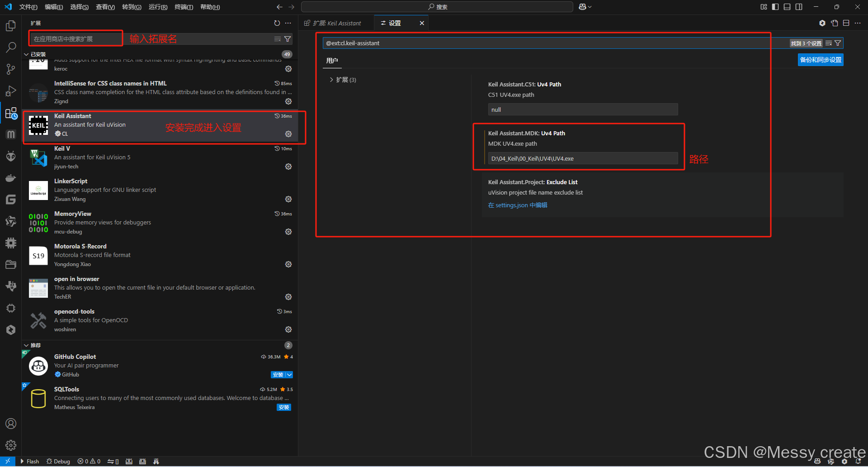Refresh the extensions list
Viewport: 868px width, 467px height.
coord(277,23)
